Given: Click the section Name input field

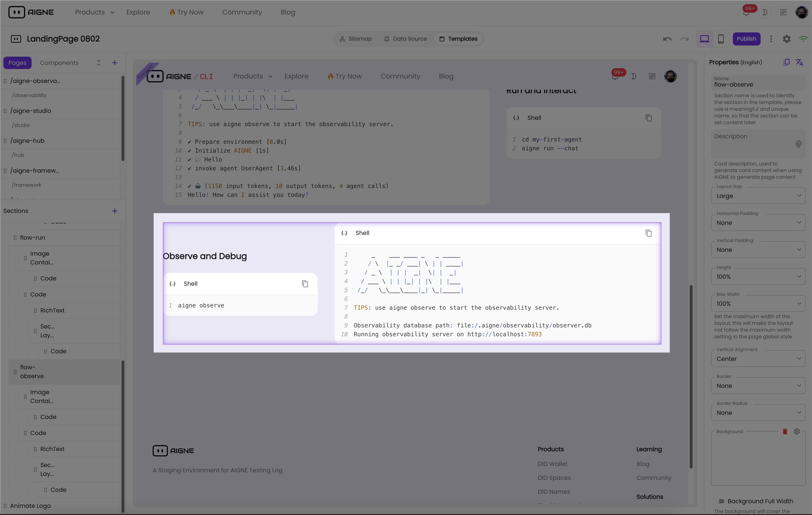Looking at the screenshot, I should tap(758, 85).
